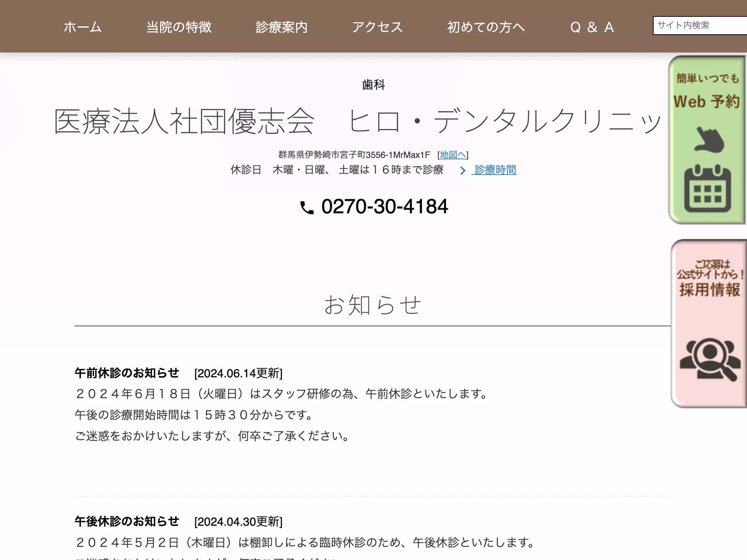Click the ご迷惑をおかけいたしますが apology line
Image resolution: width=747 pixels, height=560 pixels.
click(x=213, y=436)
